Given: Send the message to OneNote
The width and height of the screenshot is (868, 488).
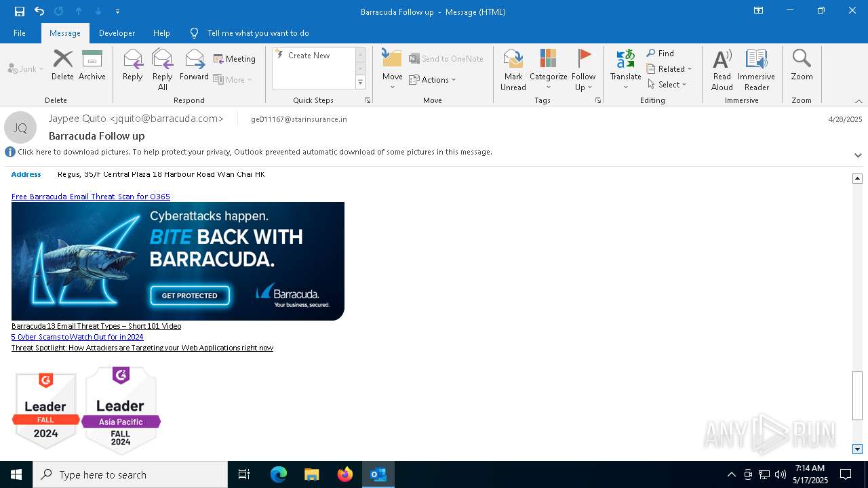Looking at the screenshot, I should click(x=446, y=59).
